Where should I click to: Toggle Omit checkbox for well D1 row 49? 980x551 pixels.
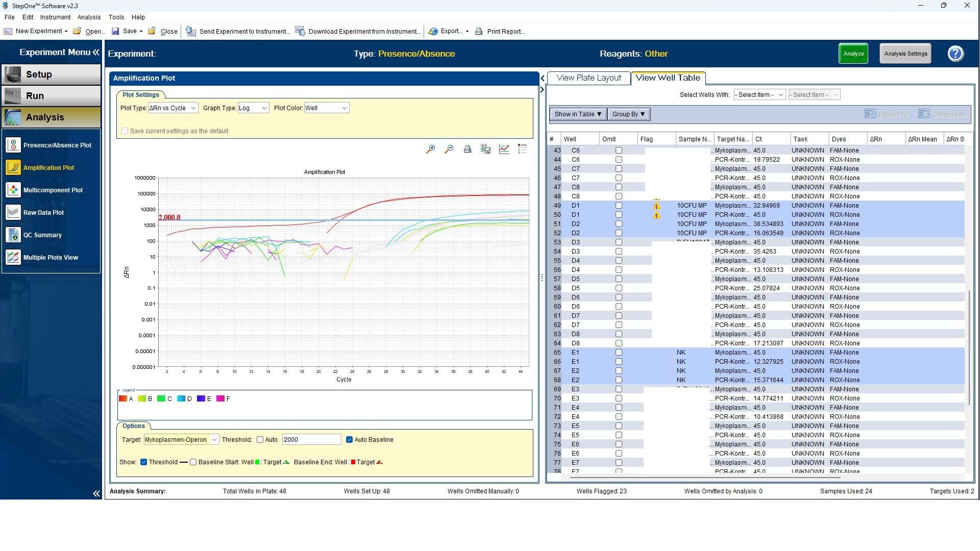[x=619, y=206]
